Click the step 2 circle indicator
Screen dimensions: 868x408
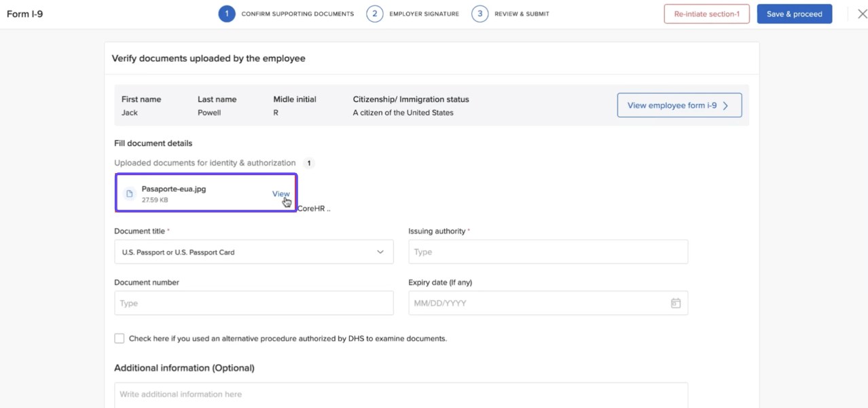[374, 14]
